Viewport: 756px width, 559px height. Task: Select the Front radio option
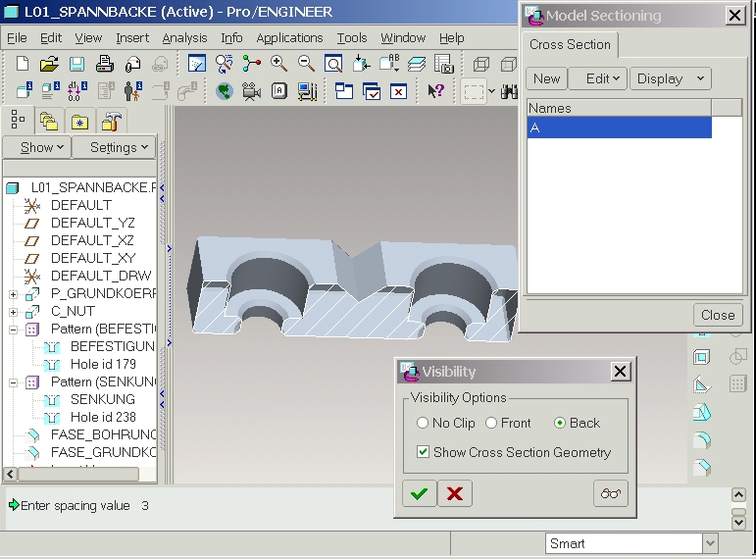coord(491,423)
